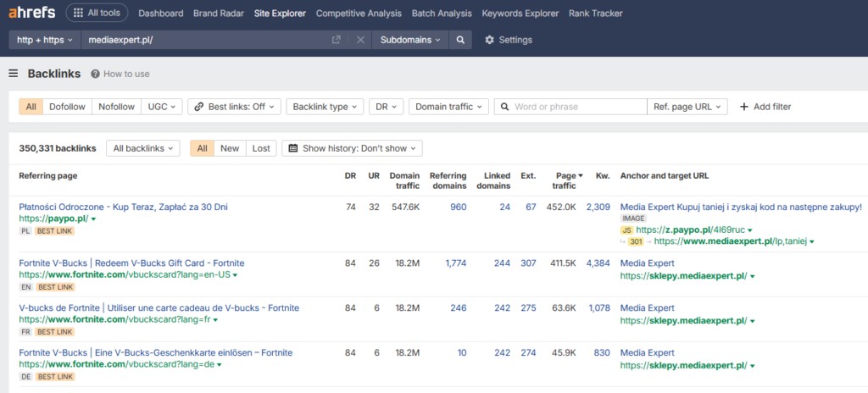Click the magnifier search button
This screenshot has height=393, width=868.
point(460,40)
